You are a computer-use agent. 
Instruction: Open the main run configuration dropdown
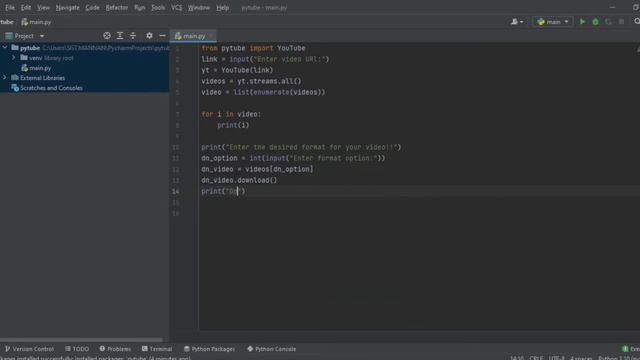[x=553, y=22]
